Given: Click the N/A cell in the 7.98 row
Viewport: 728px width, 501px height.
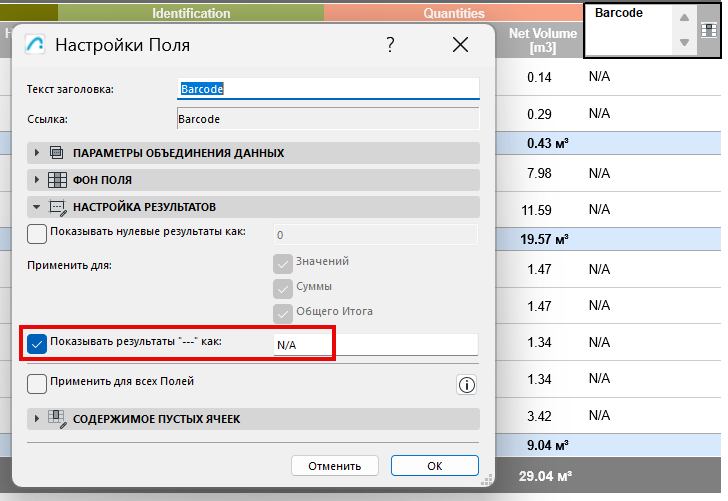Looking at the screenshot, I should [599, 173].
